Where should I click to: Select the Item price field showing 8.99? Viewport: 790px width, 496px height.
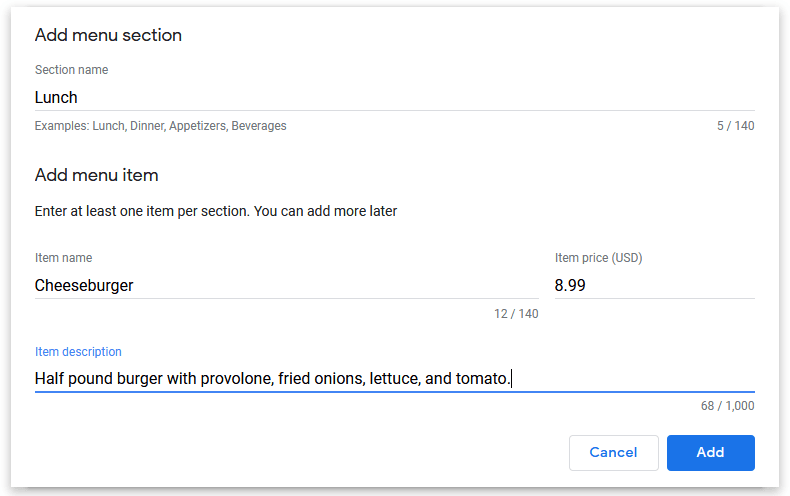pos(654,285)
